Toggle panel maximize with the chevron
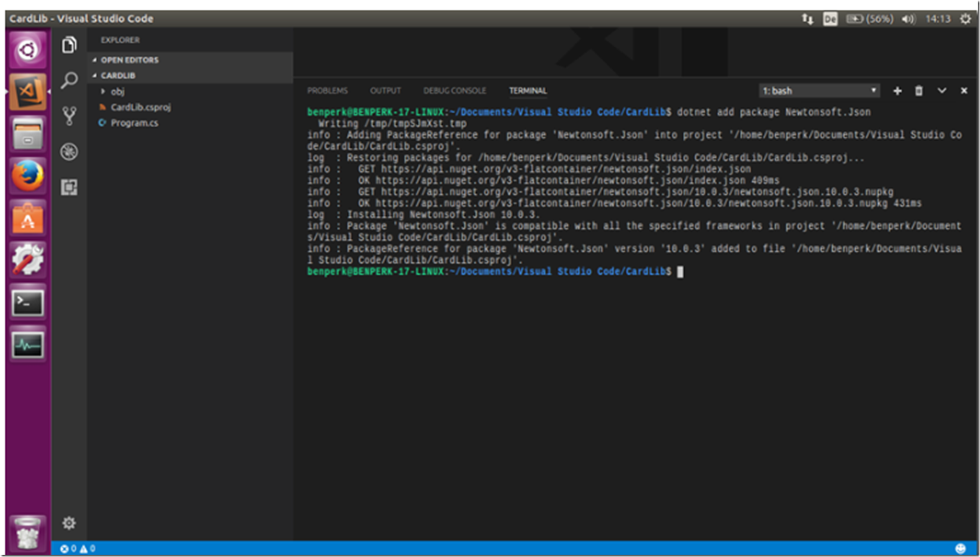980x557 pixels. coord(942,91)
